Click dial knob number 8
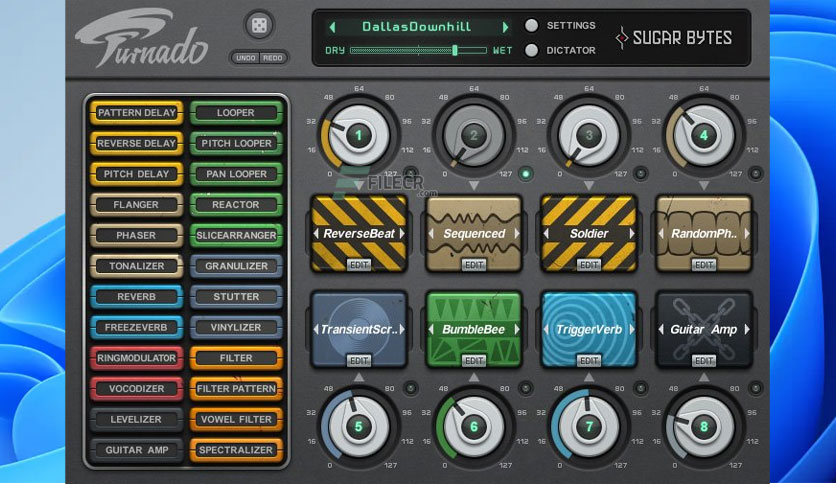This screenshot has height=484, width=836. (704, 426)
